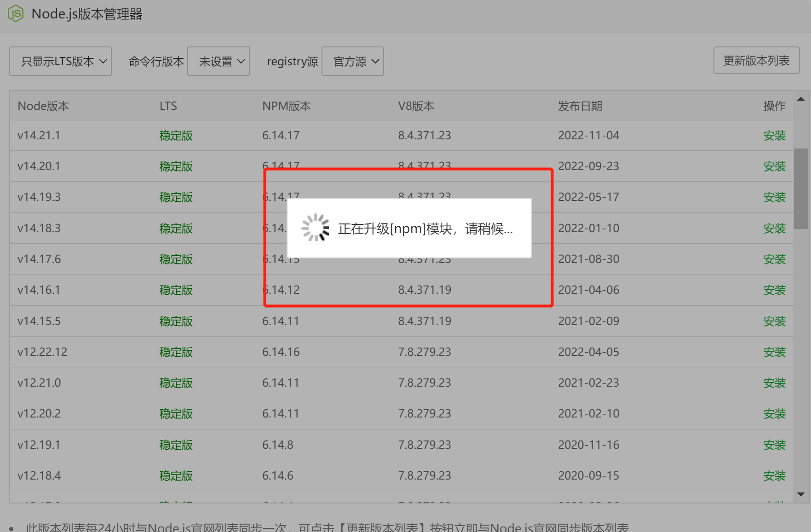Select the v12.22.12 version cell
The width and height of the screenshot is (811, 532).
tap(42, 352)
